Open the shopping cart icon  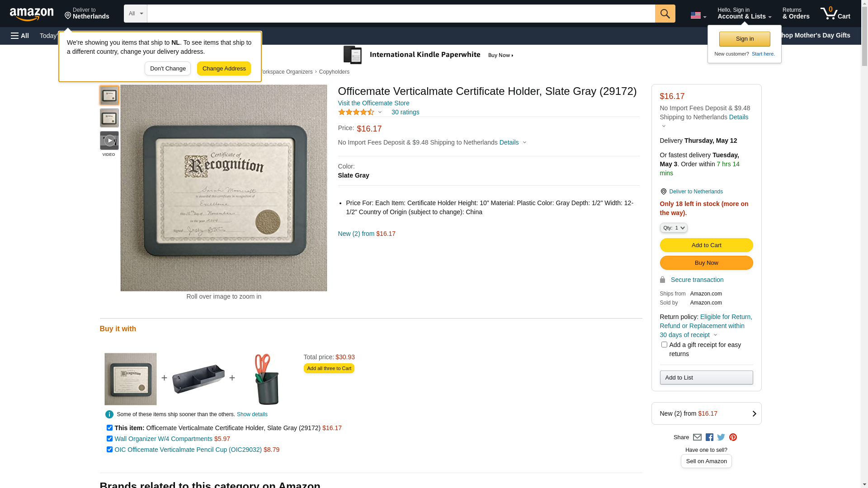point(835,14)
